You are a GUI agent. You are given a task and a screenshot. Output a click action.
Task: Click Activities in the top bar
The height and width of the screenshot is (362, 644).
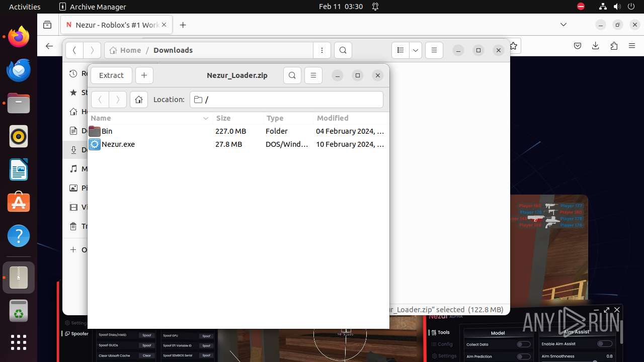pos(25,7)
